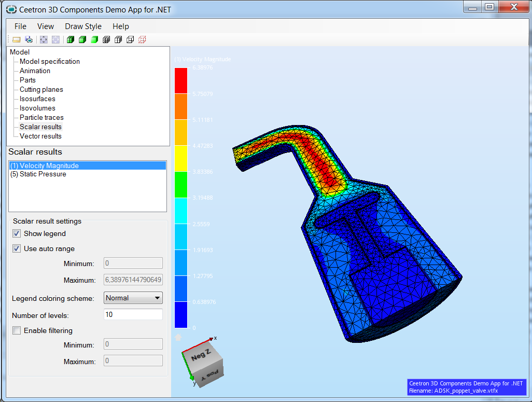Select plain green surface draw style
This screenshot has width=532, height=402.
pos(94,39)
